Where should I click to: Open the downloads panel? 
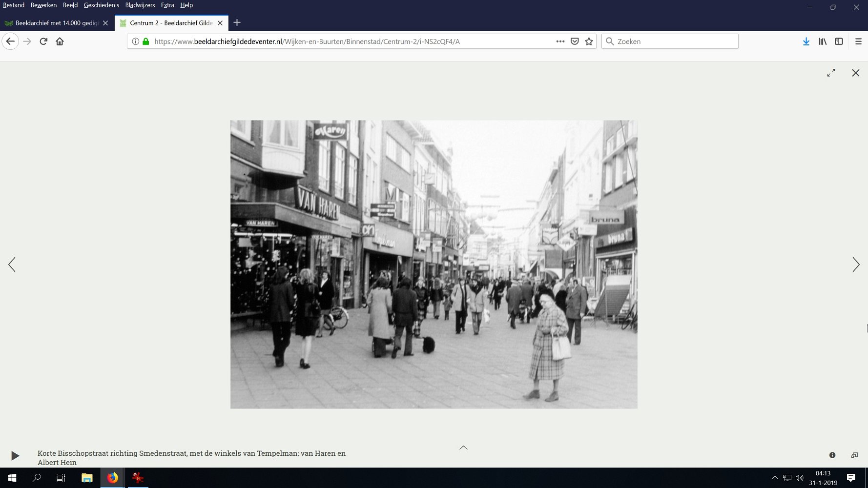tap(806, 41)
